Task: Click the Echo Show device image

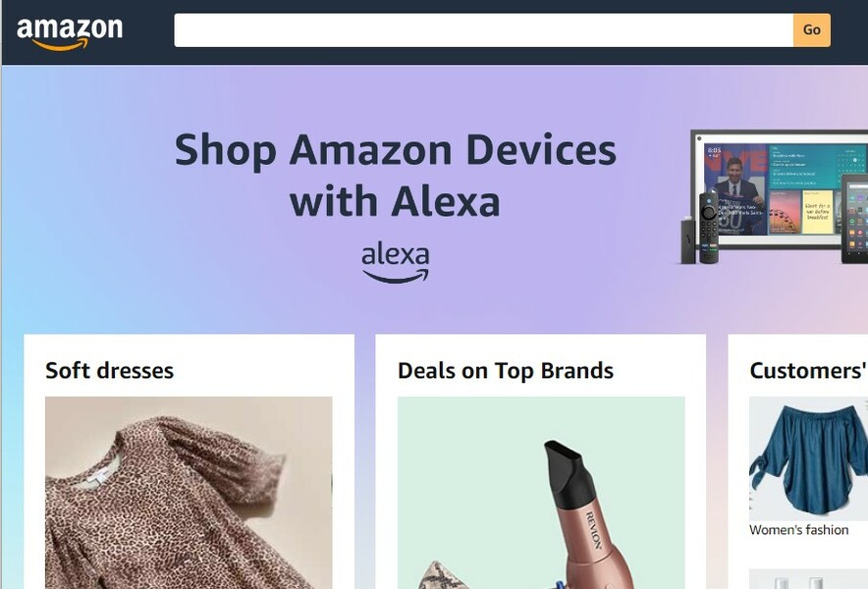Action: [779, 188]
